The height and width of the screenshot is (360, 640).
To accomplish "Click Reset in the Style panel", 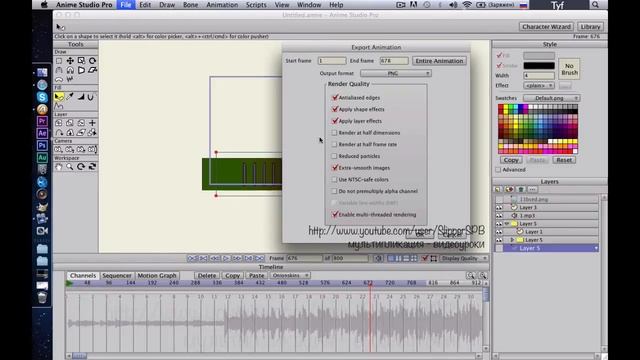I will 564,160.
